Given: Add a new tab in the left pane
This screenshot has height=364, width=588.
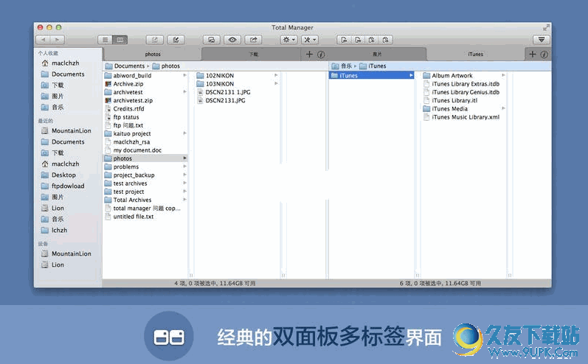Looking at the screenshot, I should pos(309,55).
